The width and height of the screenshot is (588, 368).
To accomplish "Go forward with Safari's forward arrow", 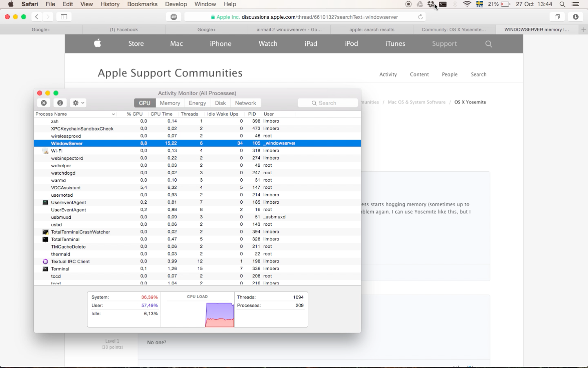I will pyautogui.click(x=48, y=17).
